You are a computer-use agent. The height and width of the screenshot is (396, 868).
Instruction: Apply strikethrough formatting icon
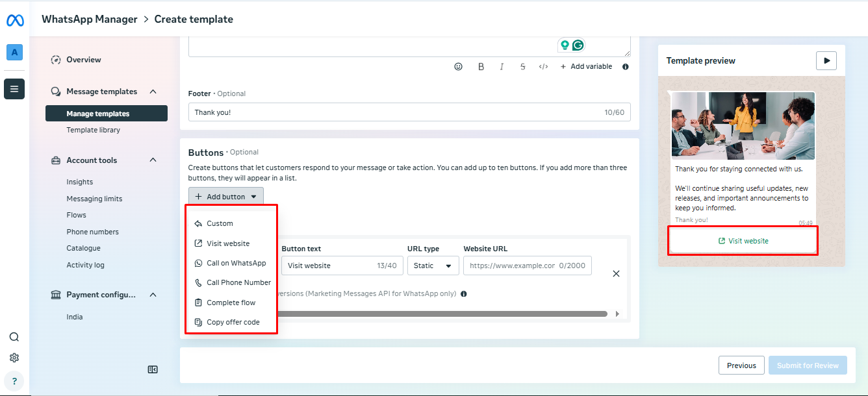(522, 66)
